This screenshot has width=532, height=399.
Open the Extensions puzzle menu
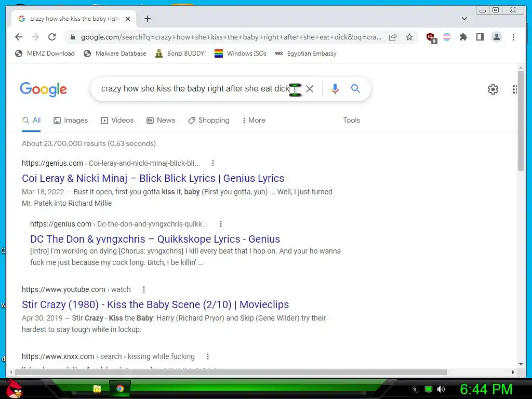point(463,37)
